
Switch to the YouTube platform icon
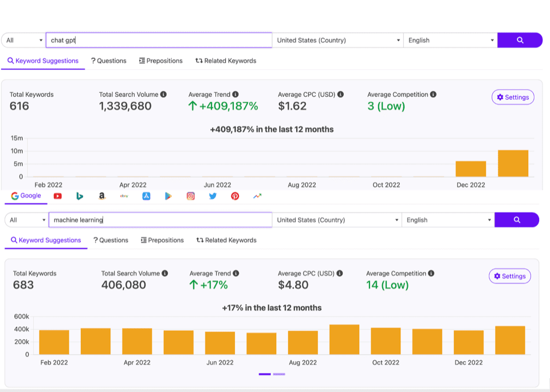coord(58,196)
